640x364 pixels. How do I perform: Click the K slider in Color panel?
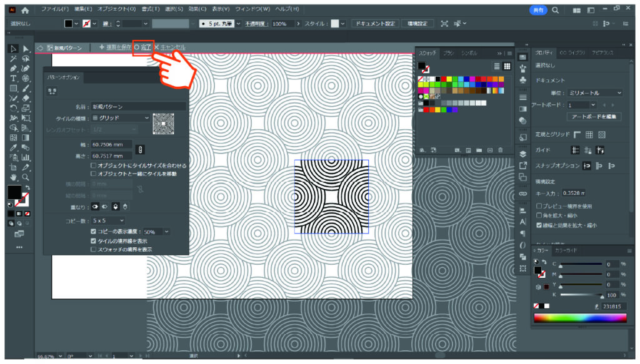[x=582, y=295]
